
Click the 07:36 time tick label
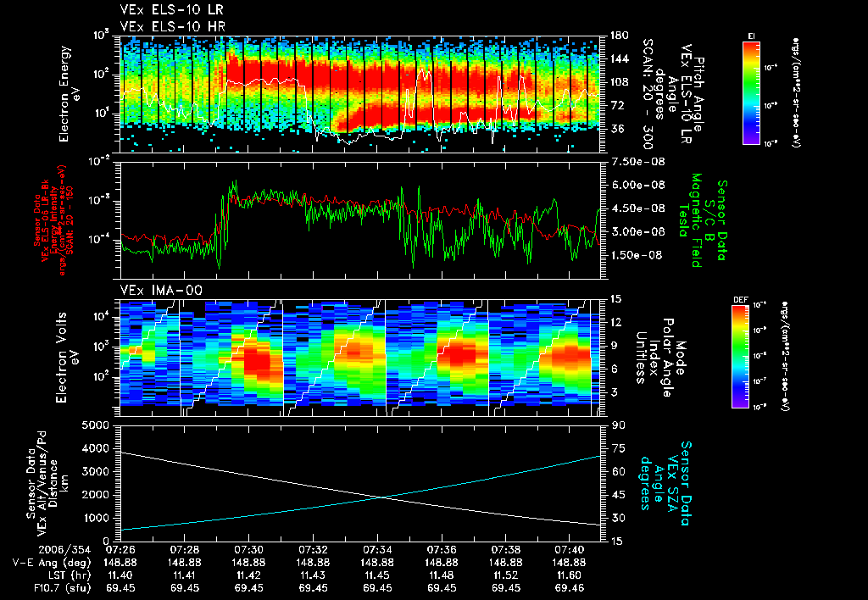point(441,551)
